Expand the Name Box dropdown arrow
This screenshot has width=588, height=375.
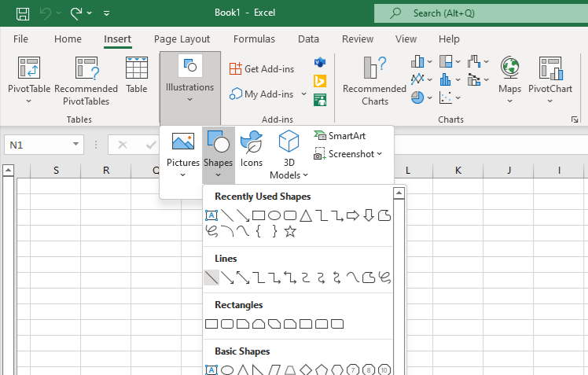pyautogui.click(x=75, y=145)
